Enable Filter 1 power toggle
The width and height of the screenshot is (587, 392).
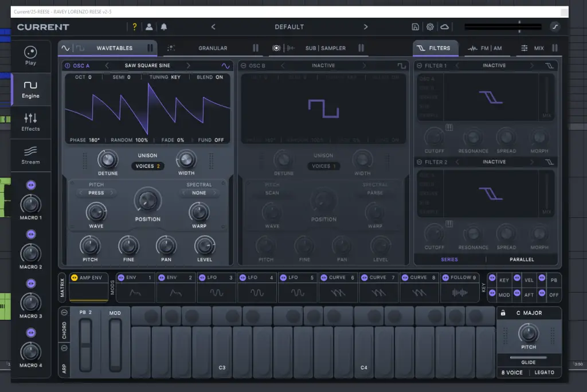pyautogui.click(x=419, y=65)
